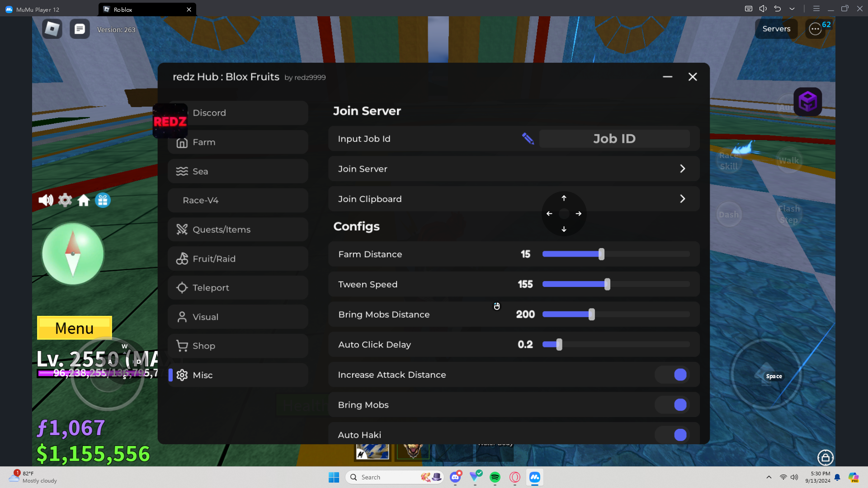Image resolution: width=868 pixels, height=488 pixels.
Task: Toggle Increase Attack Distance switch
Action: tap(672, 375)
